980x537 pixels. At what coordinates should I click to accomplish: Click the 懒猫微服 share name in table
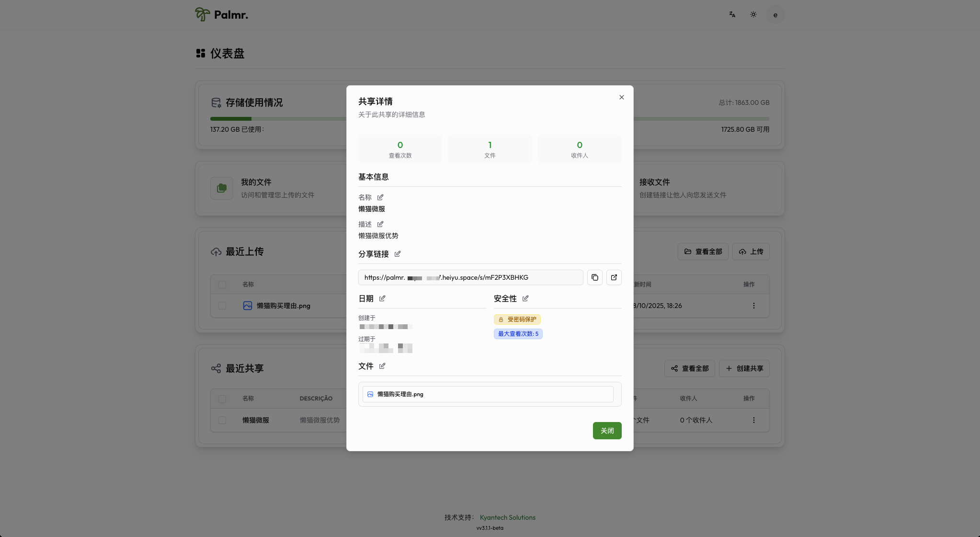[256, 420]
